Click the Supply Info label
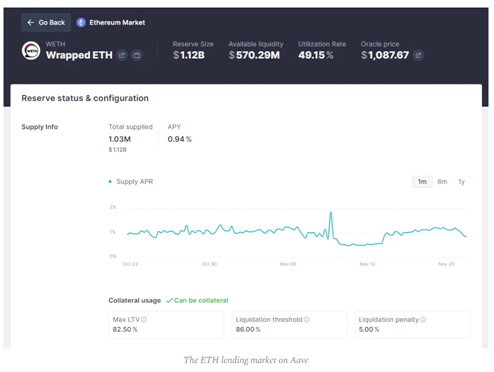Viewport: 494px width, 372px height. click(x=40, y=127)
